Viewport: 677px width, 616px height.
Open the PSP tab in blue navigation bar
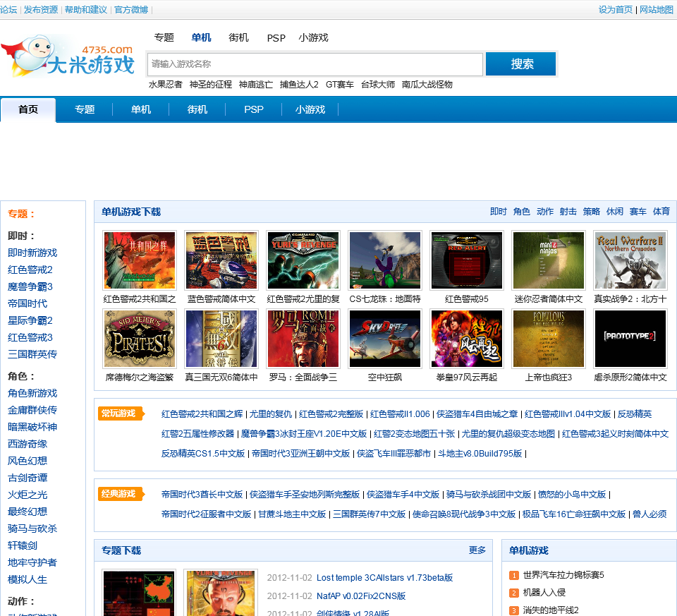point(254,109)
